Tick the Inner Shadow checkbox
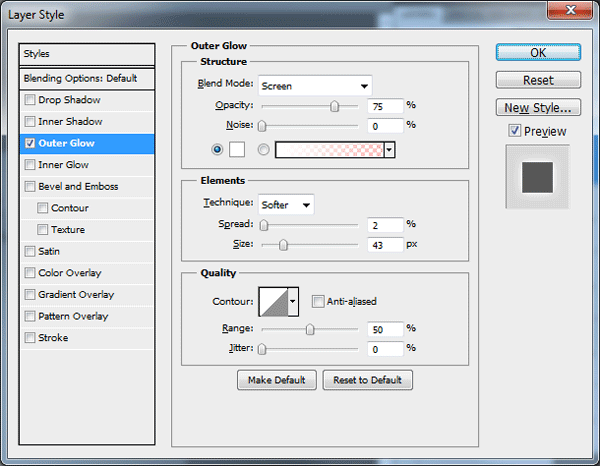Image resolution: width=600 pixels, height=466 pixels. tap(29, 122)
